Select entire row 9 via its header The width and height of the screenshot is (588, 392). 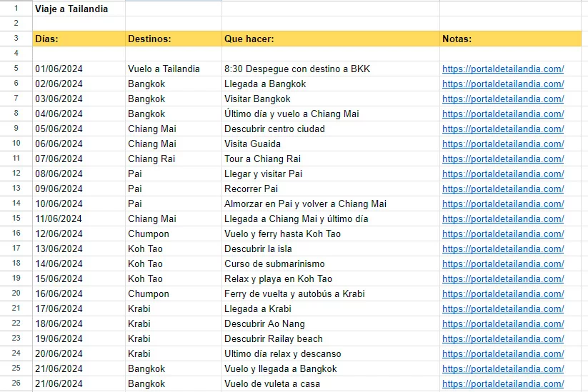16,129
